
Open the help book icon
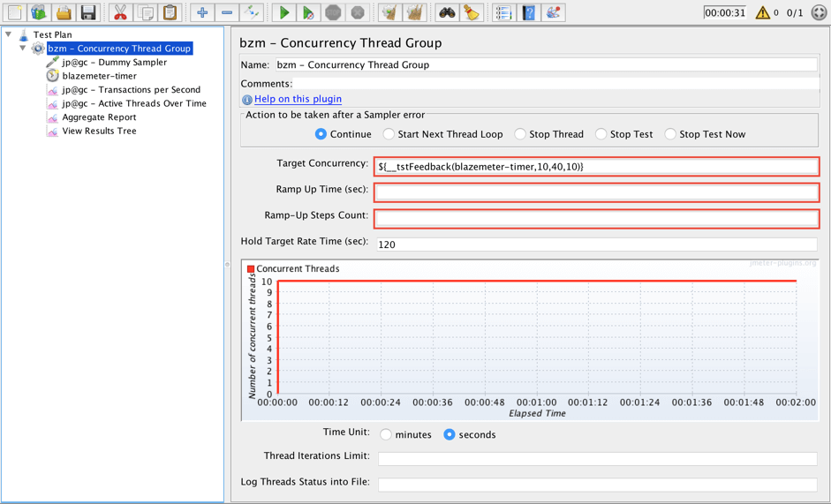[x=528, y=12]
